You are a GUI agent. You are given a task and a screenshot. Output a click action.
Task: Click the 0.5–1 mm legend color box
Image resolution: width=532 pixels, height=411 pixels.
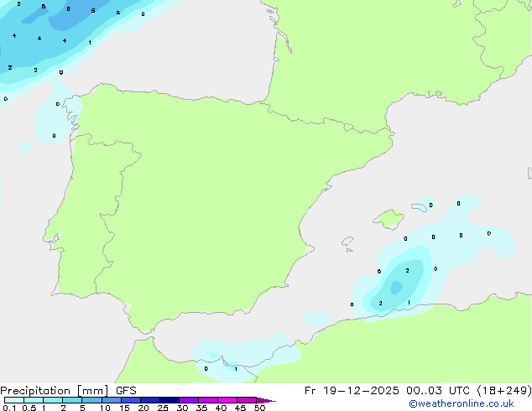34,400
